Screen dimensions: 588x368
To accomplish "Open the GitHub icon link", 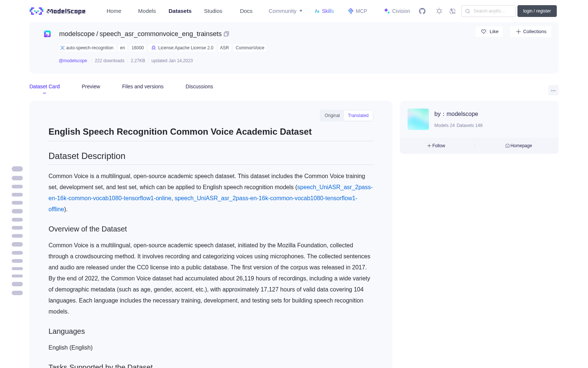I will click(422, 11).
